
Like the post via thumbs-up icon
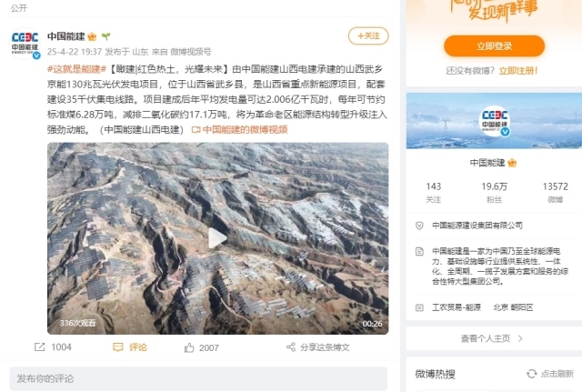click(x=189, y=347)
